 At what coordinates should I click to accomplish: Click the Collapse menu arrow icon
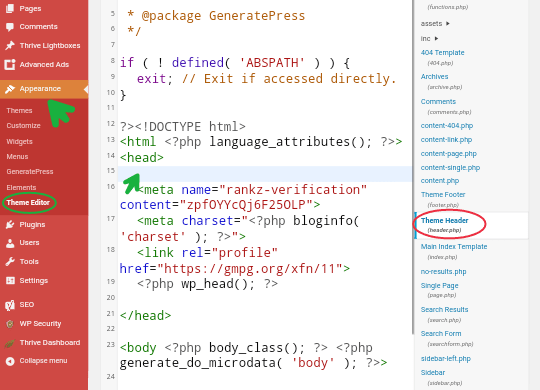click(10, 361)
